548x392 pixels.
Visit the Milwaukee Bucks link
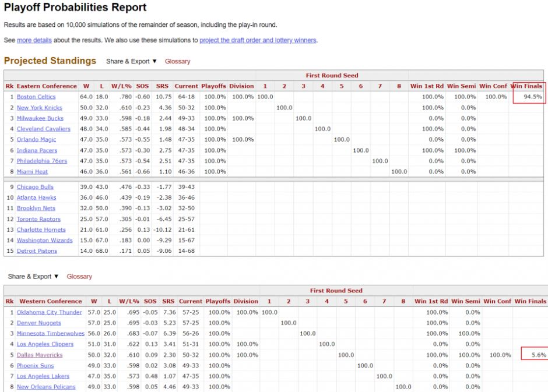pos(40,118)
